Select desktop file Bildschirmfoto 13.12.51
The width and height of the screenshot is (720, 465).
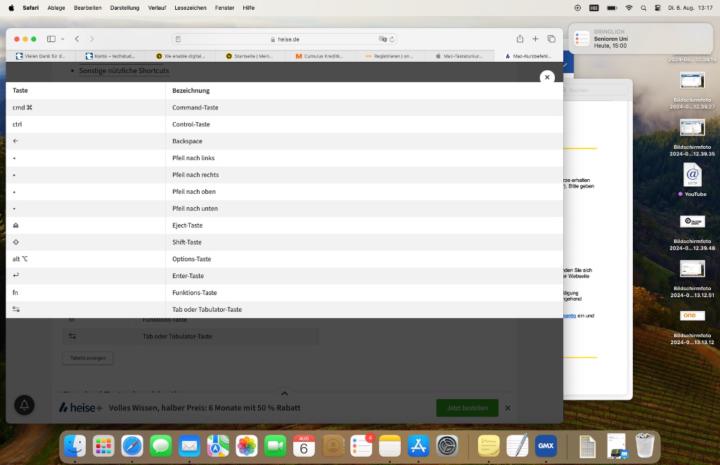[692, 279]
